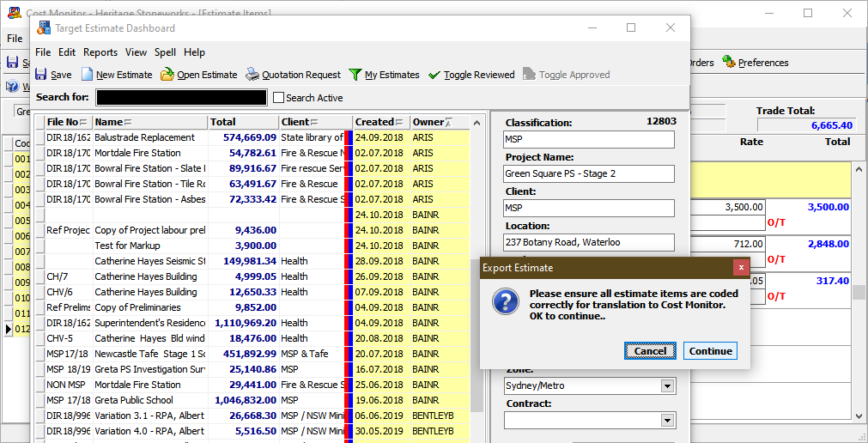Click scroll-up arrow in Cost Monitor items list
Viewport: 868px width, 443px height.
tap(859, 169)
